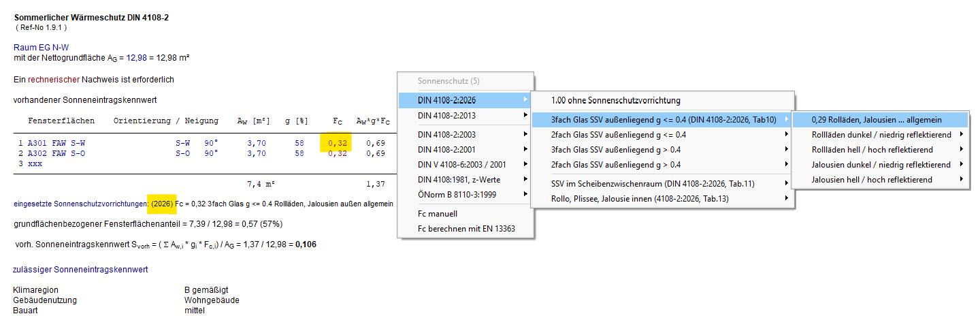Select 3fach Glas SSV außenliegend g <= 0.4

(x=662, y=119)
